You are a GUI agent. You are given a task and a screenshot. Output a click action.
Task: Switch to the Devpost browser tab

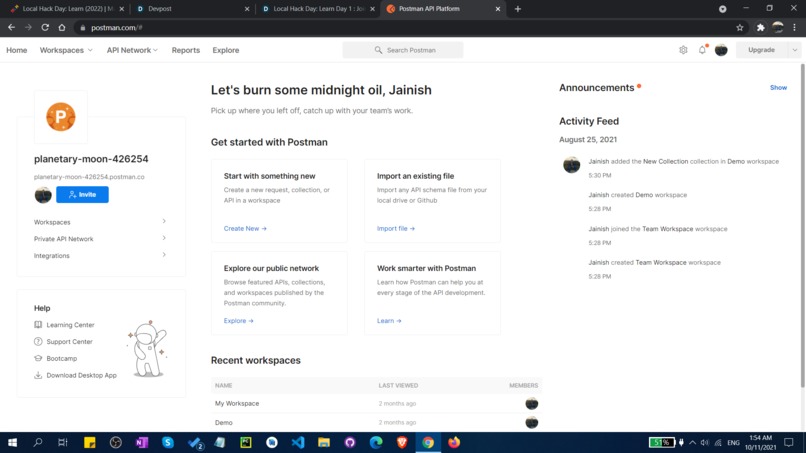coord(190,9)
